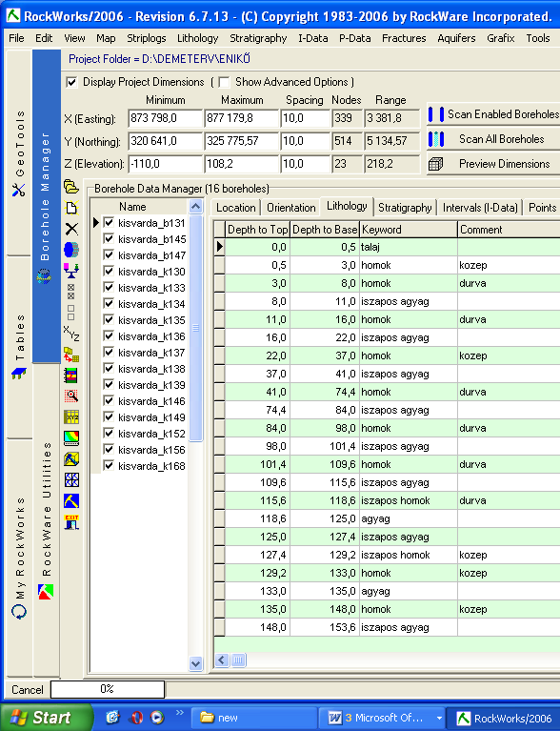Toggle the kisvarda_k136 checkbox
The image size is (560, 731).
point(109,336)
